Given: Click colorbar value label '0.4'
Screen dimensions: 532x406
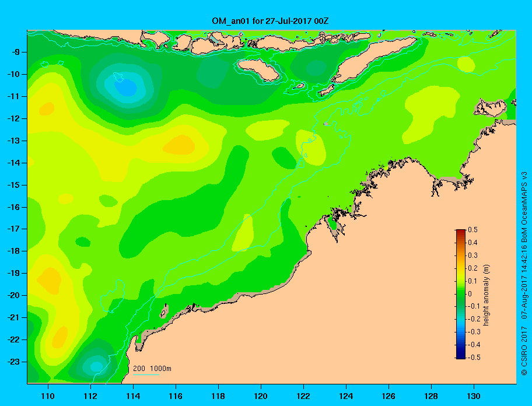Looking at the screenshot, I should pyautogui.click(x=473, y=243).
